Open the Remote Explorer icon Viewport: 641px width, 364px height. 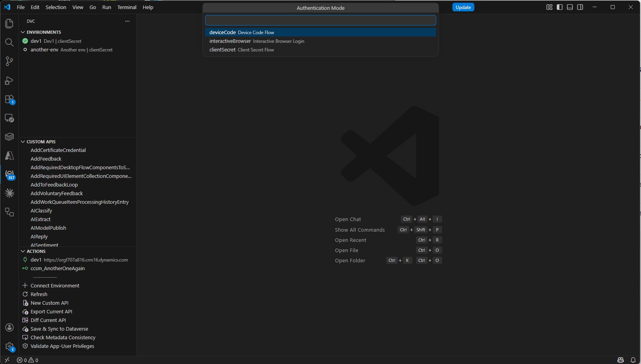coord(9,118)
